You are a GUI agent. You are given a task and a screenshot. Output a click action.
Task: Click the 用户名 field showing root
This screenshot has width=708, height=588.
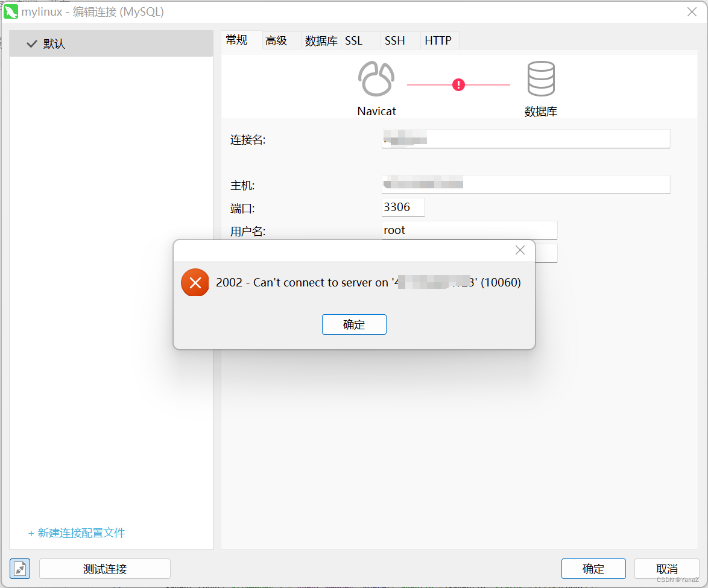[470, 230]
